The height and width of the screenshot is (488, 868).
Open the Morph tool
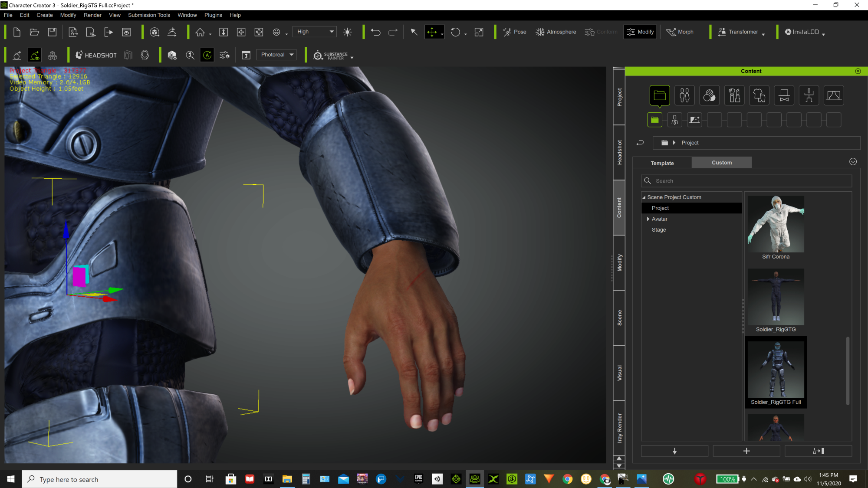click(x=680, y=32)
